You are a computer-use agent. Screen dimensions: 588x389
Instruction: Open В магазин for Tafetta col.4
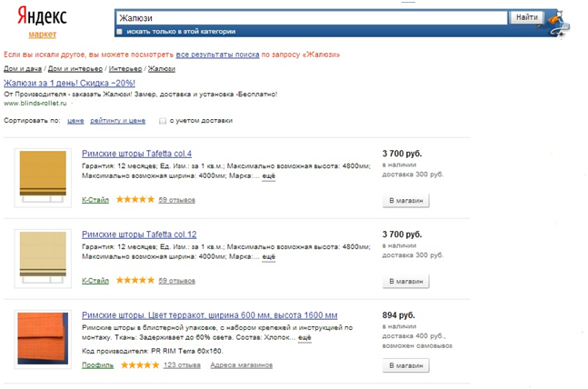[405, 201]
